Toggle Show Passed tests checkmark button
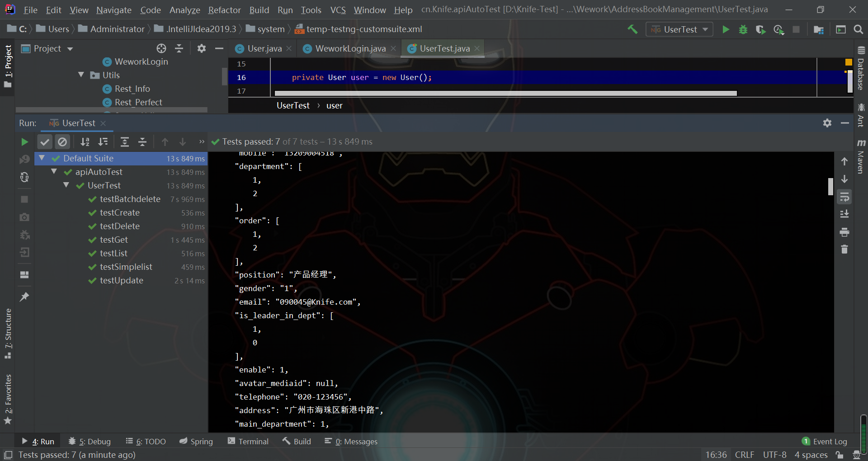The width and height of the screenshot is (868, 461). pos(44,142)
